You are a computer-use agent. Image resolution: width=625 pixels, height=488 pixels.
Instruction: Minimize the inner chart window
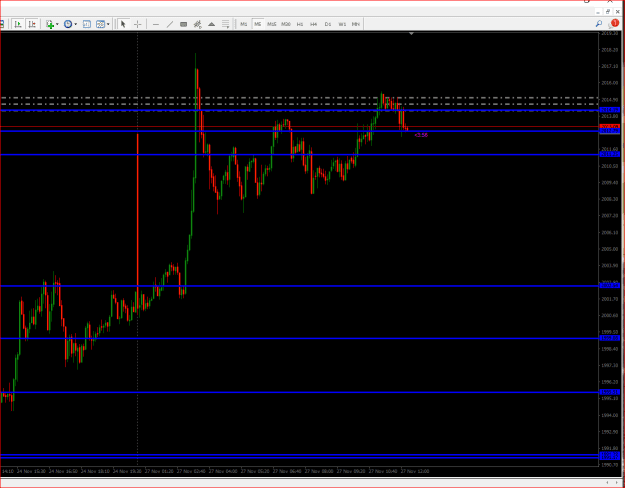coord(598,12)
